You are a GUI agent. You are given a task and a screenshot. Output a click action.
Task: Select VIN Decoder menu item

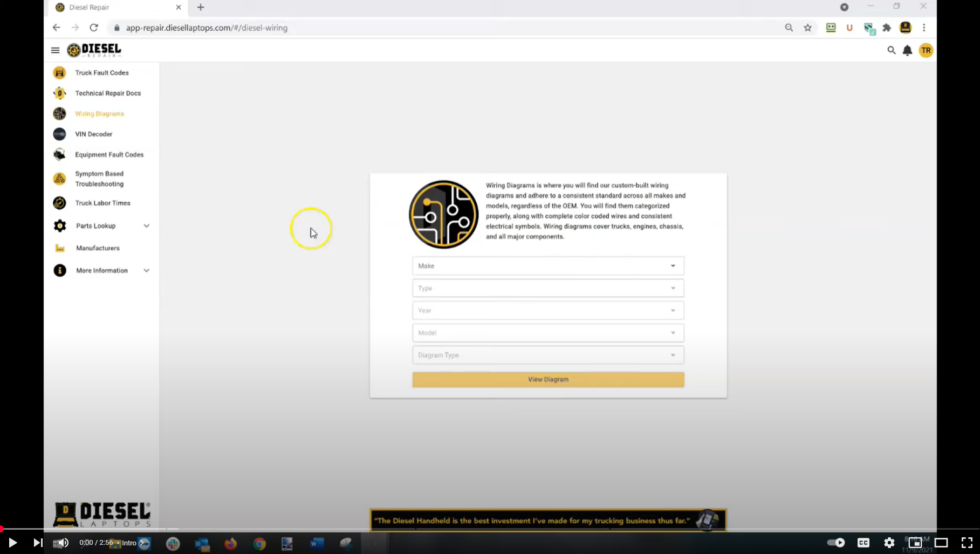coord(94,134)
